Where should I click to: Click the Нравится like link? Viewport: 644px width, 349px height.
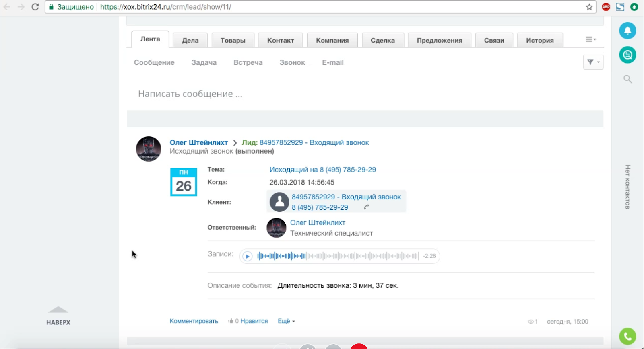click(x=254, y=321)
